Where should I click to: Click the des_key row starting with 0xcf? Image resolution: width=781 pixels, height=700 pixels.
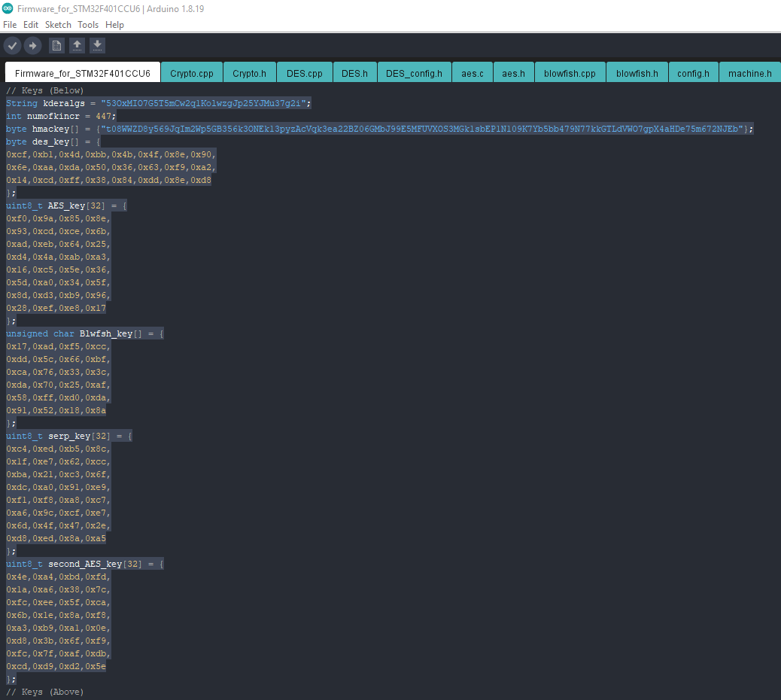(111, 154)
